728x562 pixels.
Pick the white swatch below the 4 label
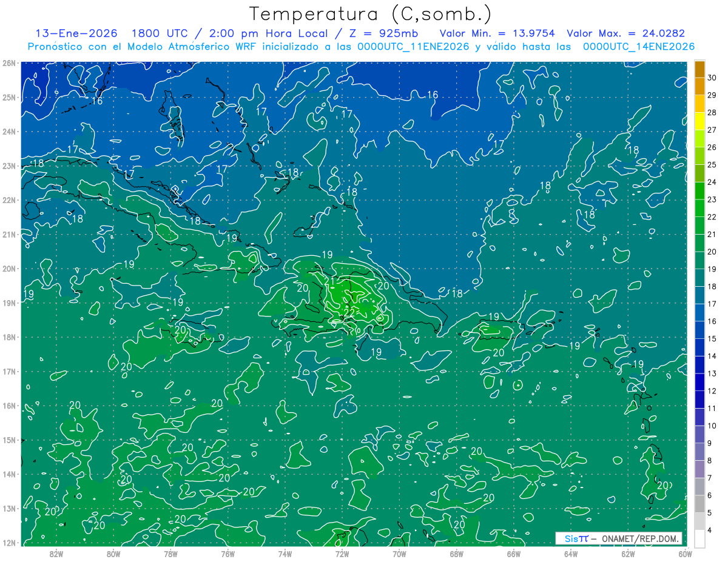click(x=699, y=538)
